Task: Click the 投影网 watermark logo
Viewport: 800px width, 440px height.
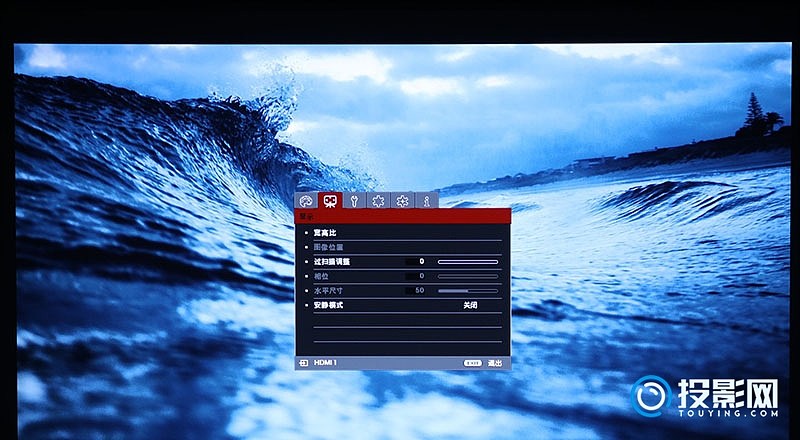Action: pos(705,397)
